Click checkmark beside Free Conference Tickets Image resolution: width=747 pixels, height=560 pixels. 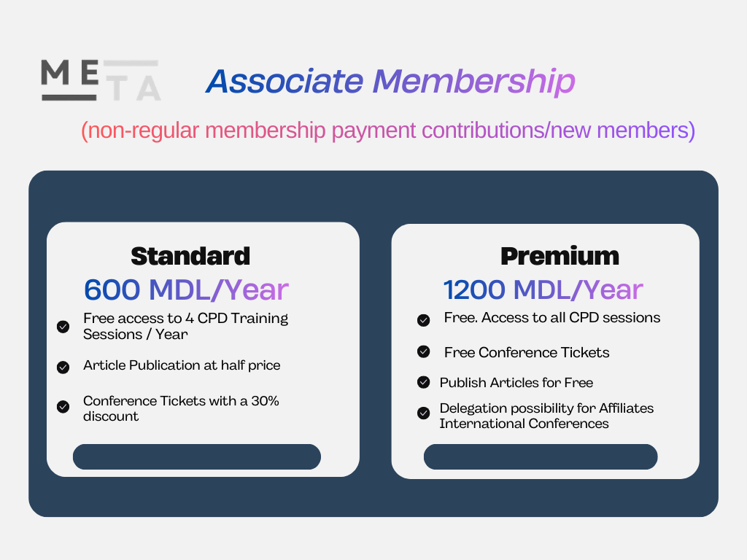[423, 351]
